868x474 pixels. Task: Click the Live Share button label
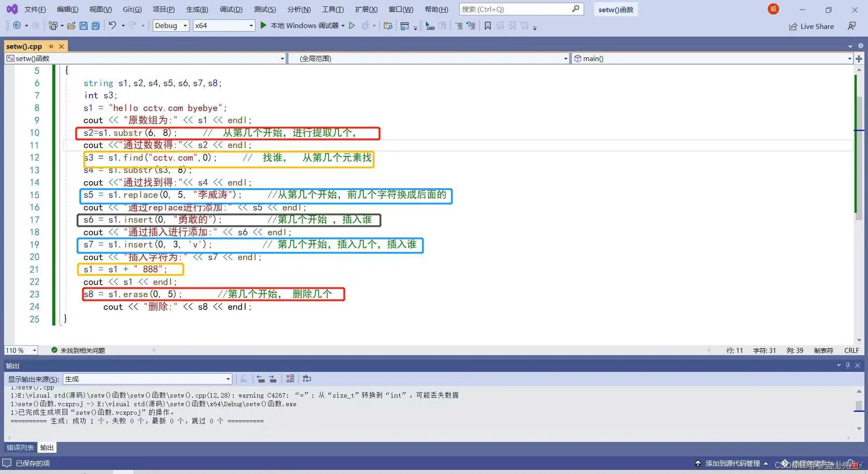tap(817, 27)
